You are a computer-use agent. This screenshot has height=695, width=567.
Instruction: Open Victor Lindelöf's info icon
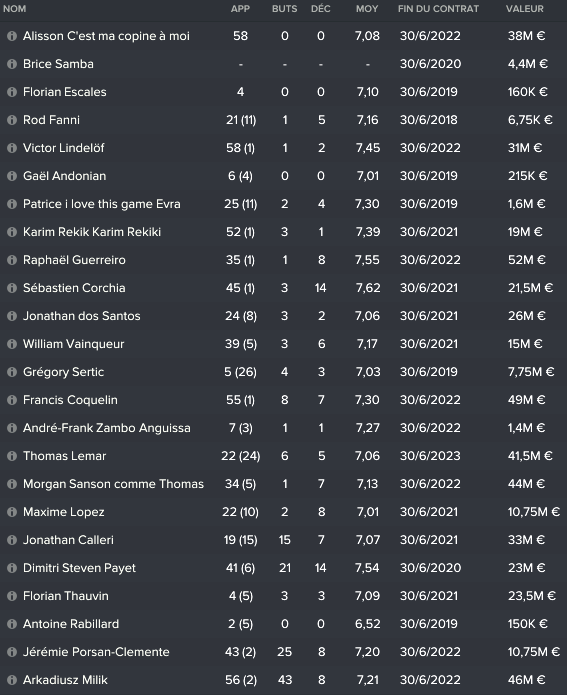tap(12, 148)
